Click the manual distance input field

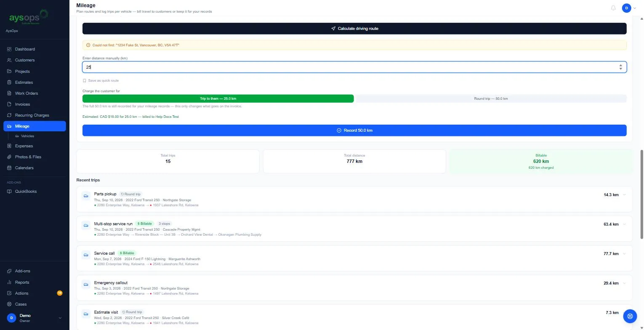click(354, 67)
